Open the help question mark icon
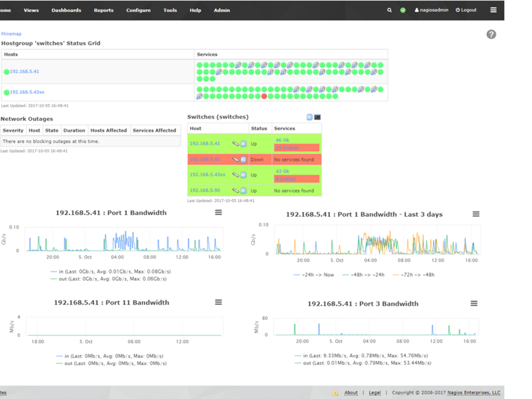Viewport: 532px width, 399px height. (491, 35)
